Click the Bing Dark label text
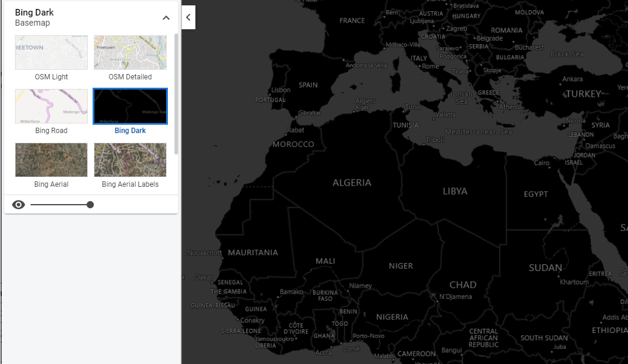 130,131
